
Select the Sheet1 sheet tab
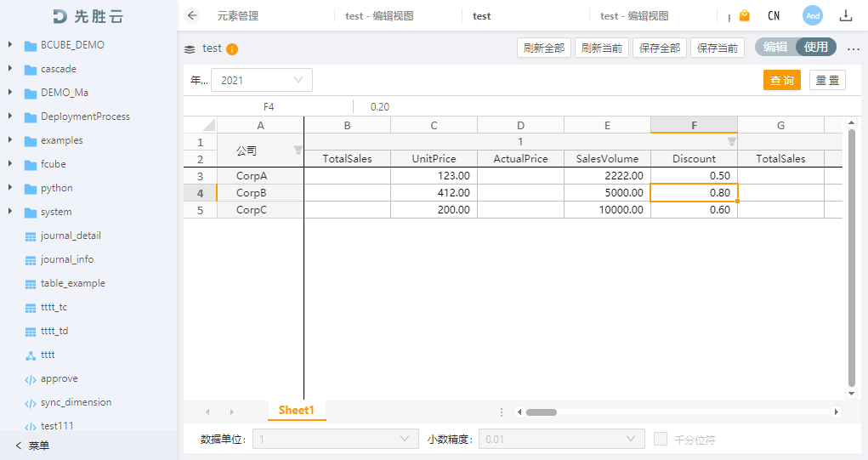297,411
